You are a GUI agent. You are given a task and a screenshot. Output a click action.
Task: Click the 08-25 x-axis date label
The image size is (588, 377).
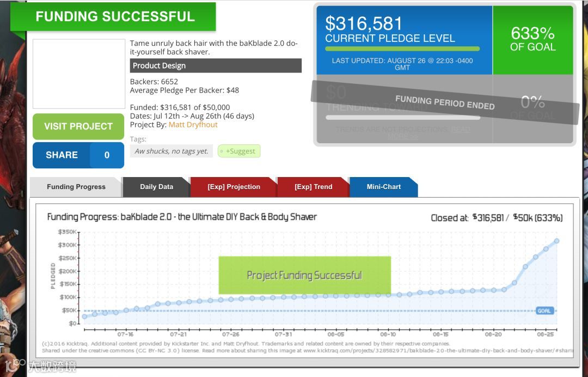click(545, 335)
